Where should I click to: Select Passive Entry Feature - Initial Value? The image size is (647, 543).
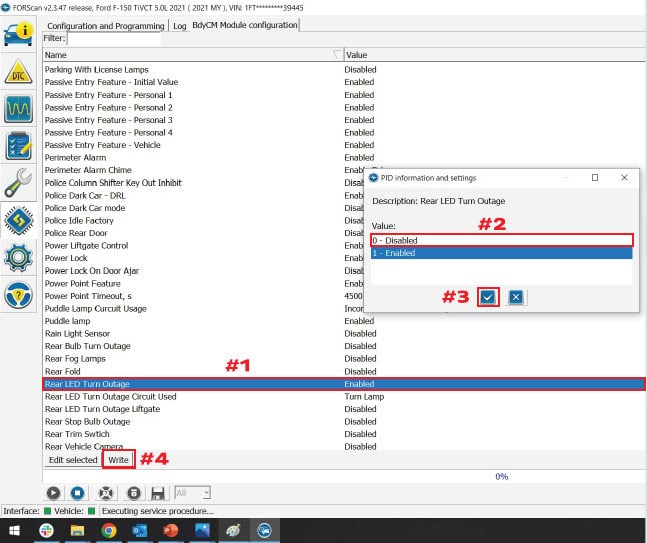point(344,82)
